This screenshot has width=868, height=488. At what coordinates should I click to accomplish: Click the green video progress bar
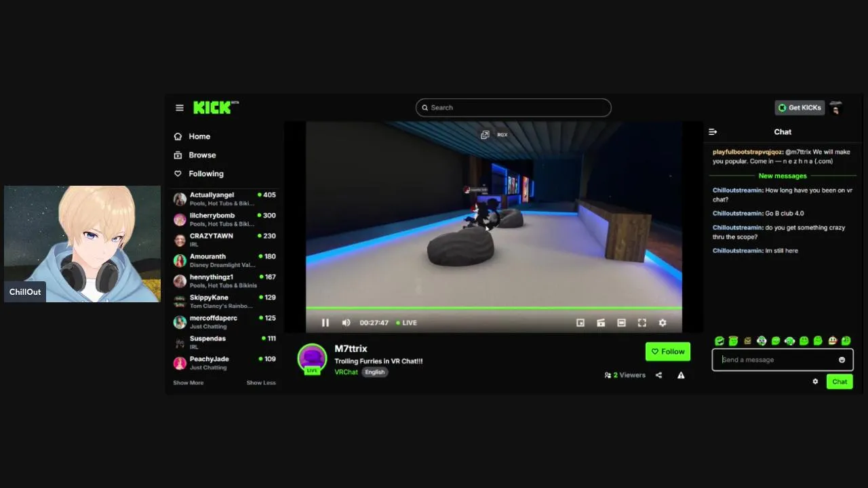pyautogui.click(x=494, y=308)
